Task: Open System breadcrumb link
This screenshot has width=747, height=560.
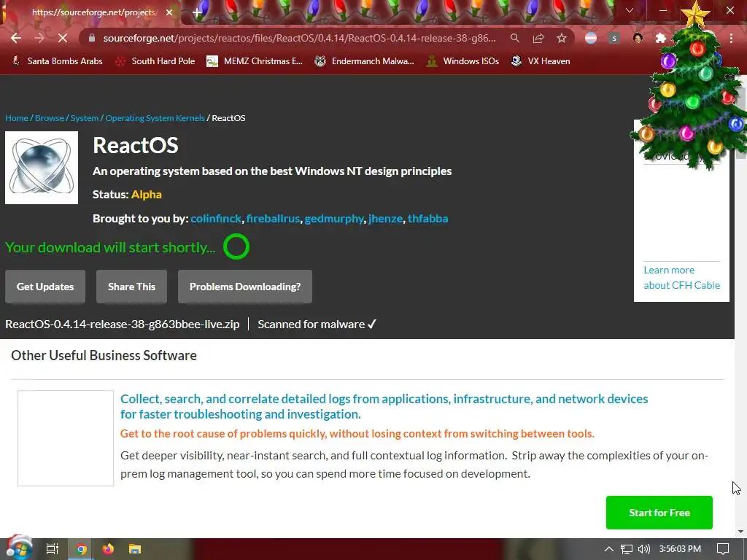Action: pos(85,118)
